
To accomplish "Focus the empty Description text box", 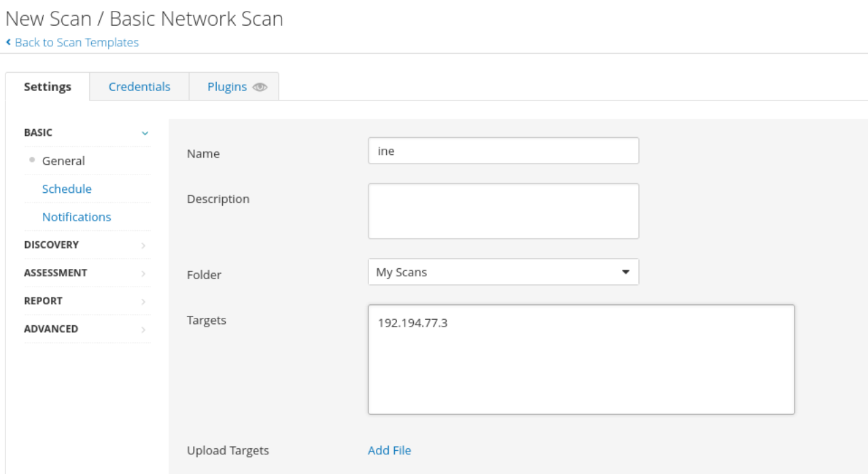I will (503, 211).
